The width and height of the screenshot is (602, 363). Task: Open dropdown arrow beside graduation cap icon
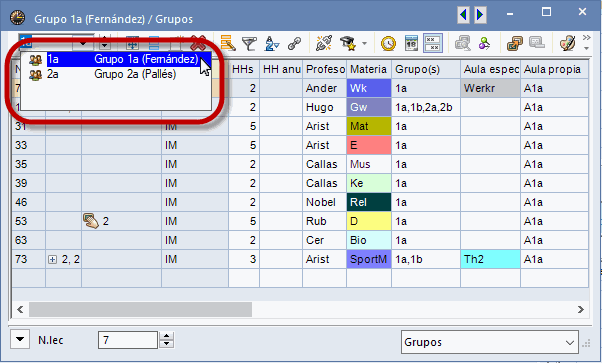(x=364, y=44)
